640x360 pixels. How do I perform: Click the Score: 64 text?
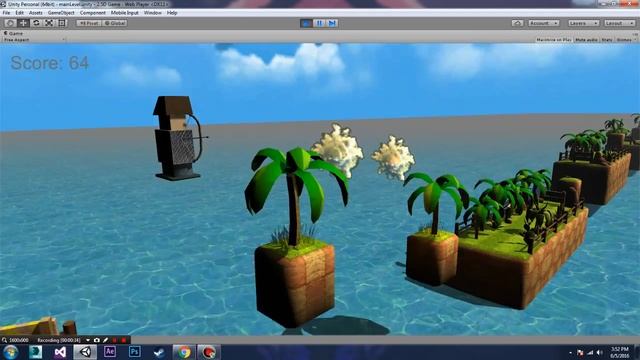[x=49, y=63]
